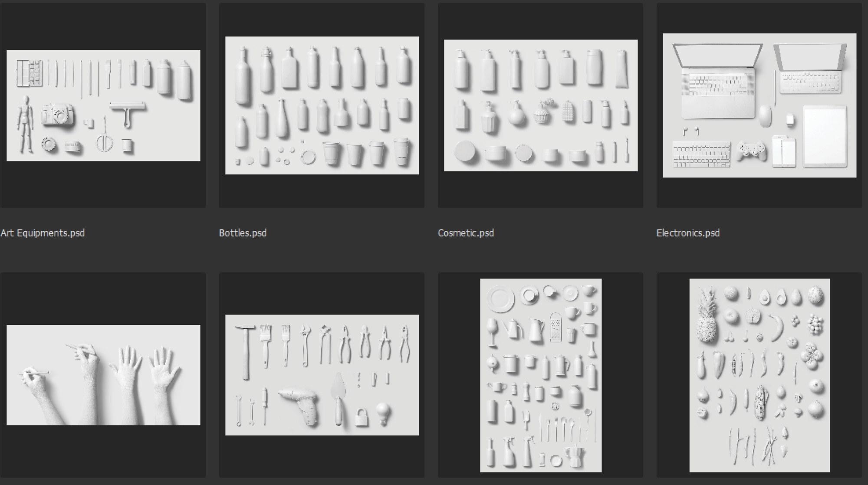Select the Cosmetic.psd thumbnail
Screen dimensions: 868x485
point(541,105)
